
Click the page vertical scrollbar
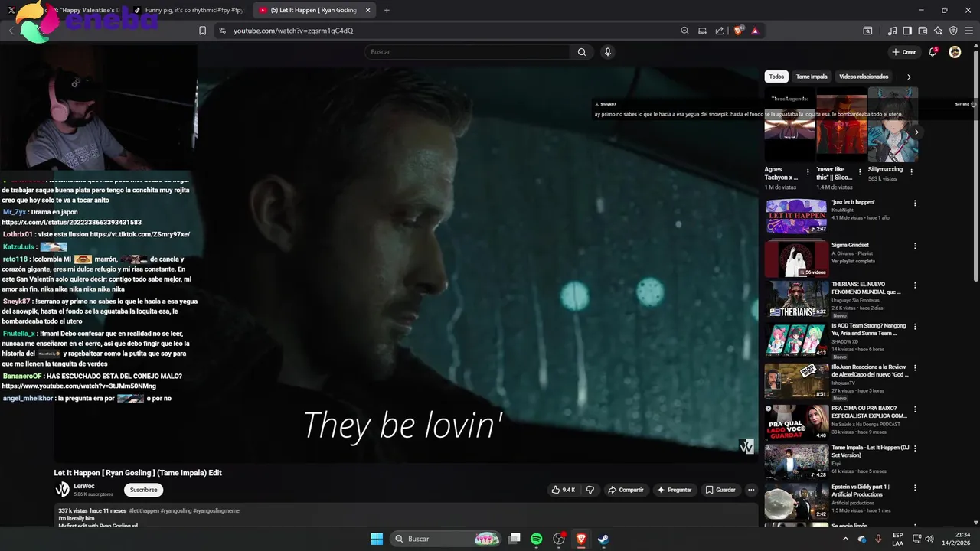point(976,166)
